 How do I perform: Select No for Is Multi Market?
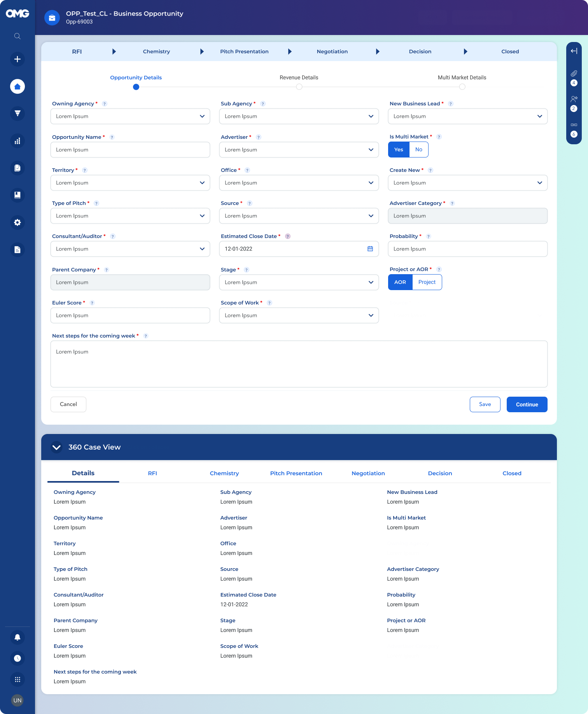[418, 150]
